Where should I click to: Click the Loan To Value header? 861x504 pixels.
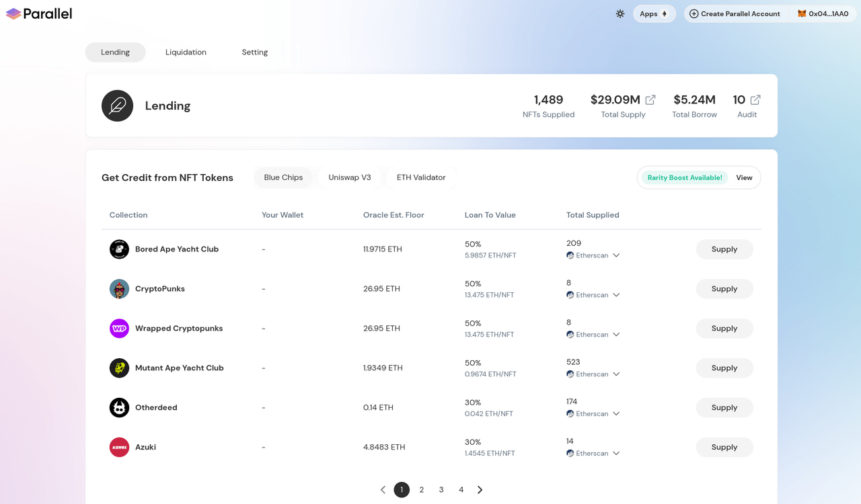(490, 215)
